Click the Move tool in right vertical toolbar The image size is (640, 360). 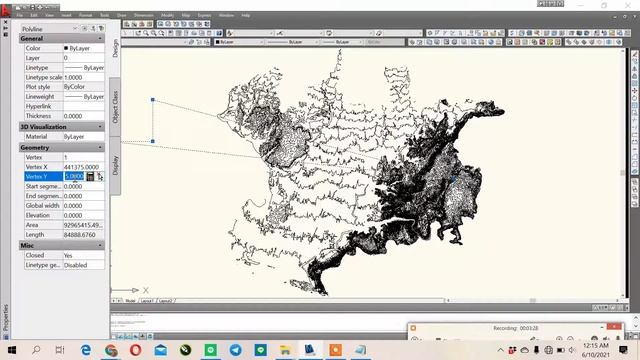coord(635,90)
